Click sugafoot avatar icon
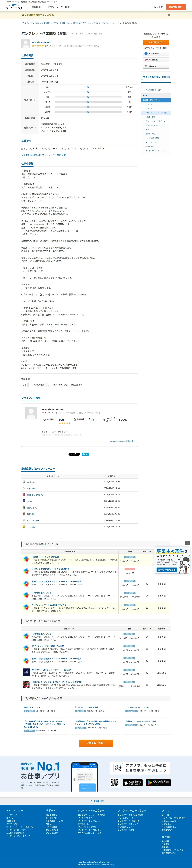192x868 pixels. [x=24, y=488]
